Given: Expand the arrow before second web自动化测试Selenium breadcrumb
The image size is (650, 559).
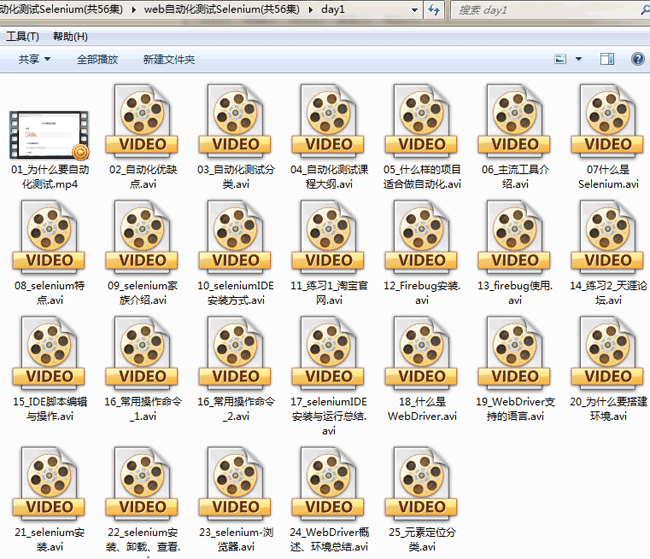Looking at the screenshot, I should pos(133,10).
